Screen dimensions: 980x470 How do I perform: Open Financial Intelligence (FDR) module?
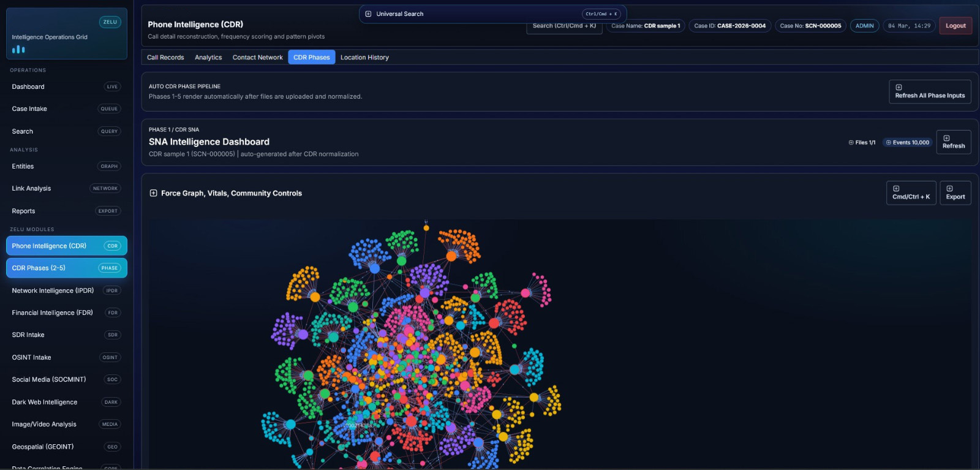pyautogui.click(x=67, y=313)
